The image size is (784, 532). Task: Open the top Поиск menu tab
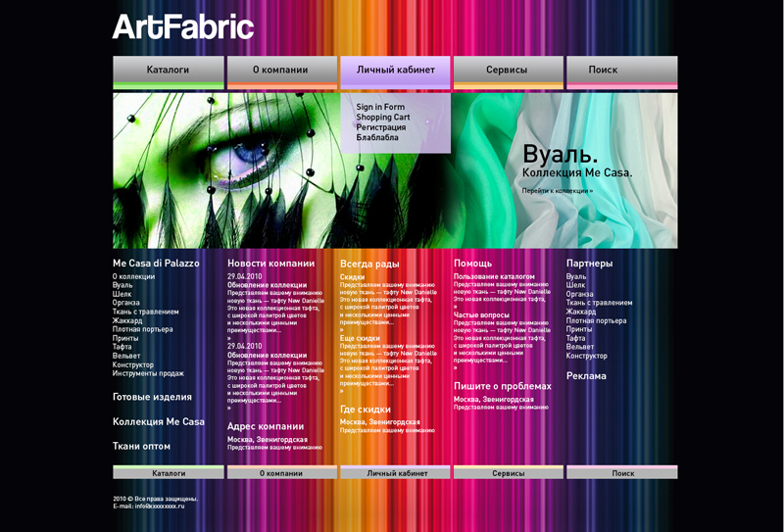tap(622, 73)
